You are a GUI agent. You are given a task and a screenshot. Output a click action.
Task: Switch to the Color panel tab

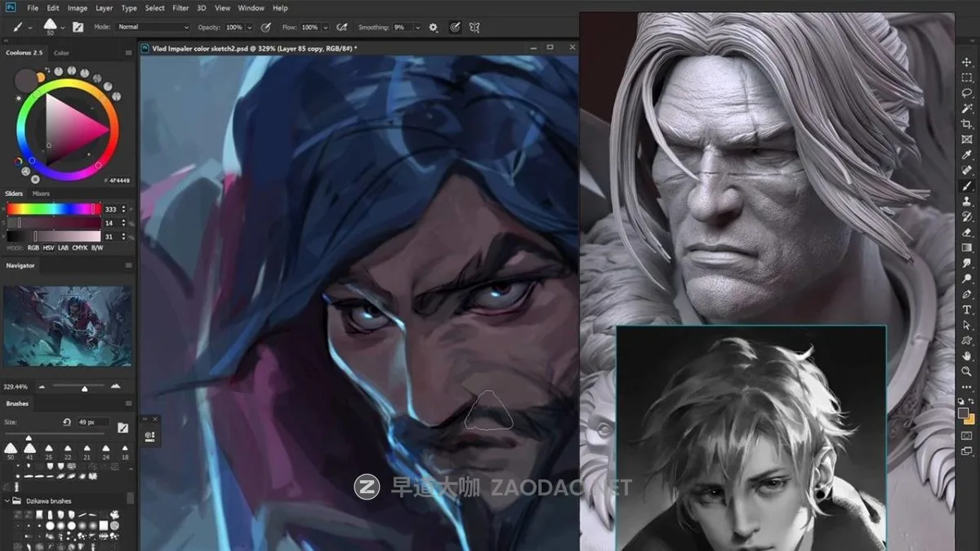tap(61, 53)
